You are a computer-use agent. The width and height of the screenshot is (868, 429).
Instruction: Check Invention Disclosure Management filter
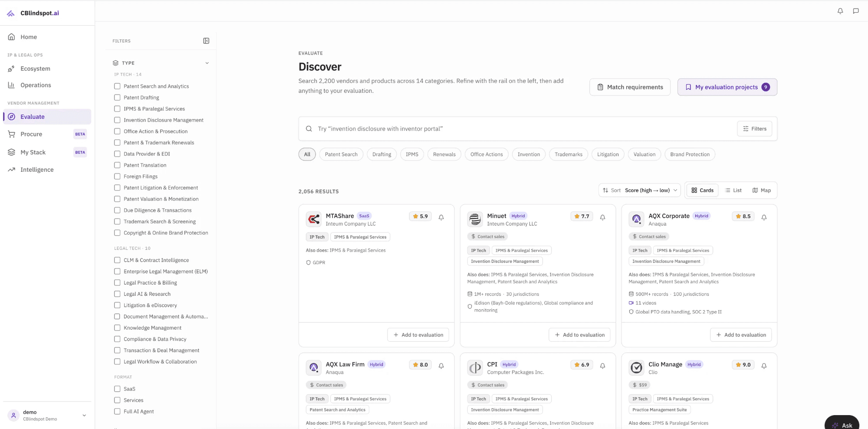tap(117, 120)
